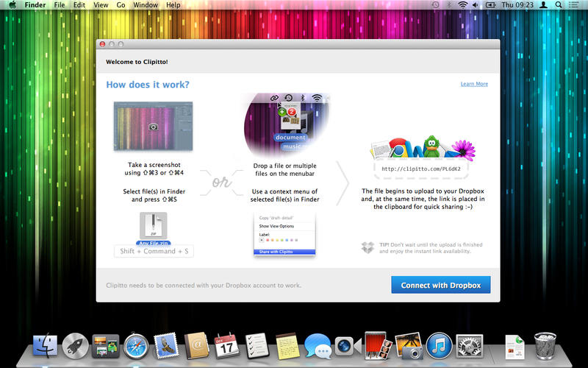Open the Go menu
This screenshot has width=588, height=368.
pos(120,5)
